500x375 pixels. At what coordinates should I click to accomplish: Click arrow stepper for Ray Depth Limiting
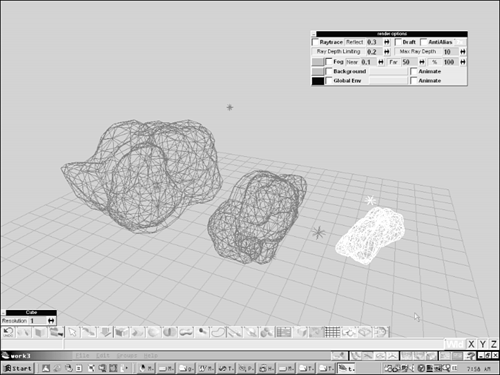pos(387,52)
